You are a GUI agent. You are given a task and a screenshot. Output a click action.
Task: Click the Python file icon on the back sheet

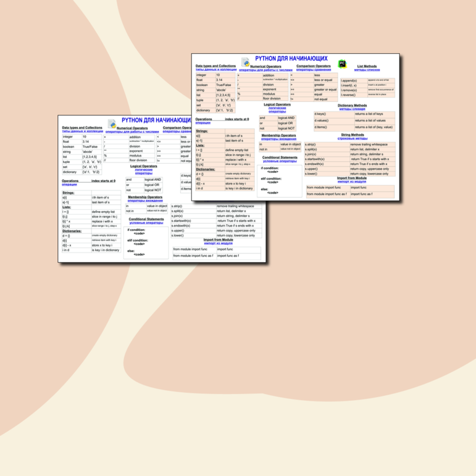(x=112, y=125)
